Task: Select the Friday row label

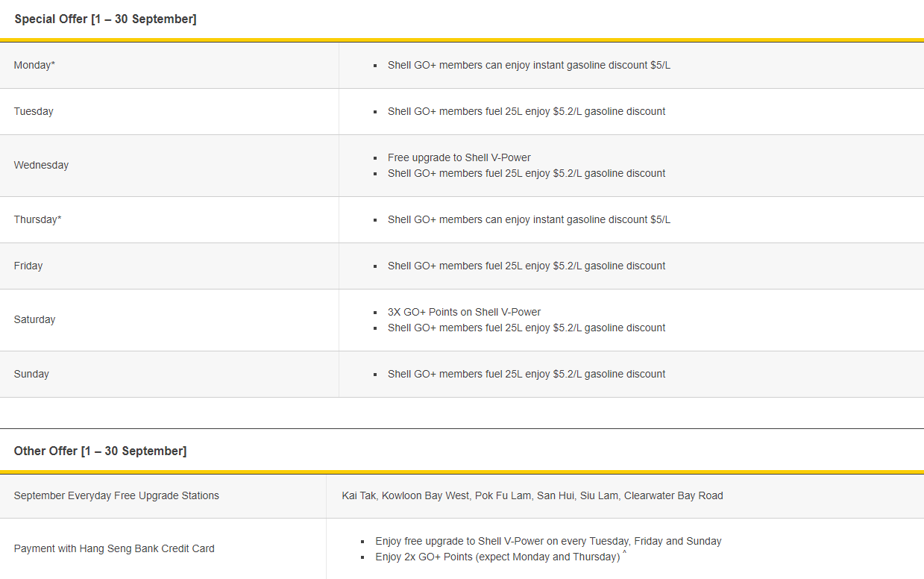Action: point(28,266)
